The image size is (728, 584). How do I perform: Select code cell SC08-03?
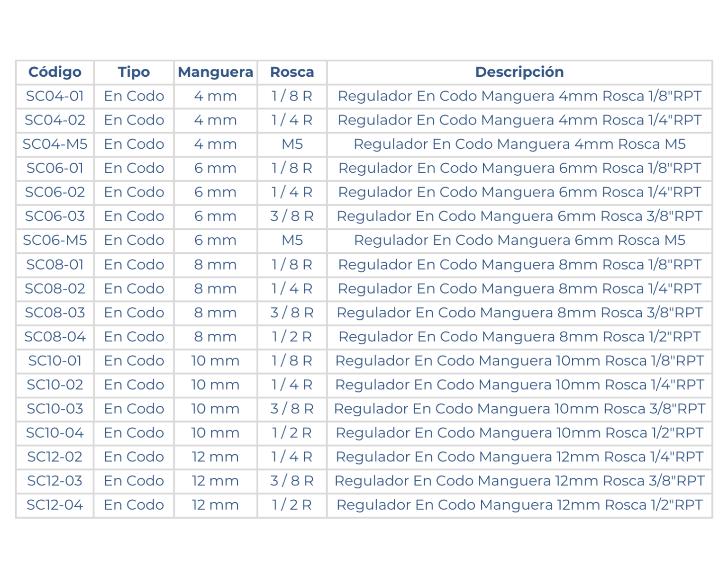point(55,313)
